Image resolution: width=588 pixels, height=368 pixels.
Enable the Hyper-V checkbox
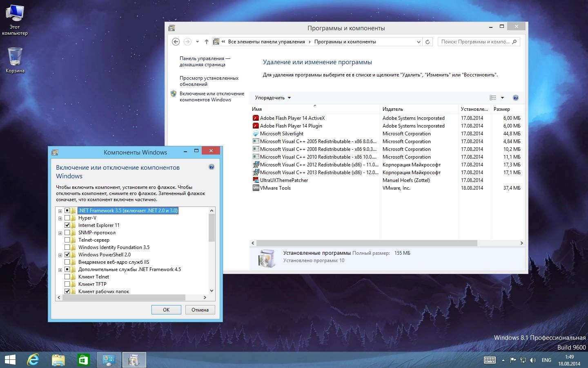click(x=67, y=218)
